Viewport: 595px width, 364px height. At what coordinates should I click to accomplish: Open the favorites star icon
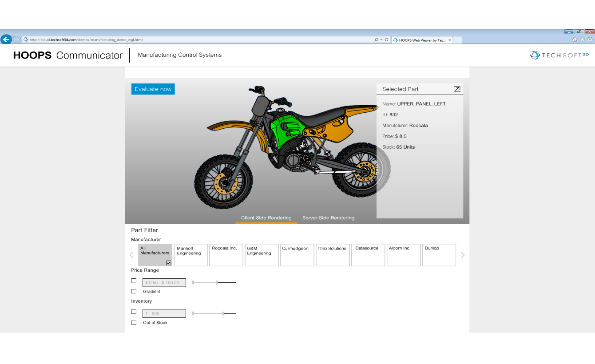point(582,40)
